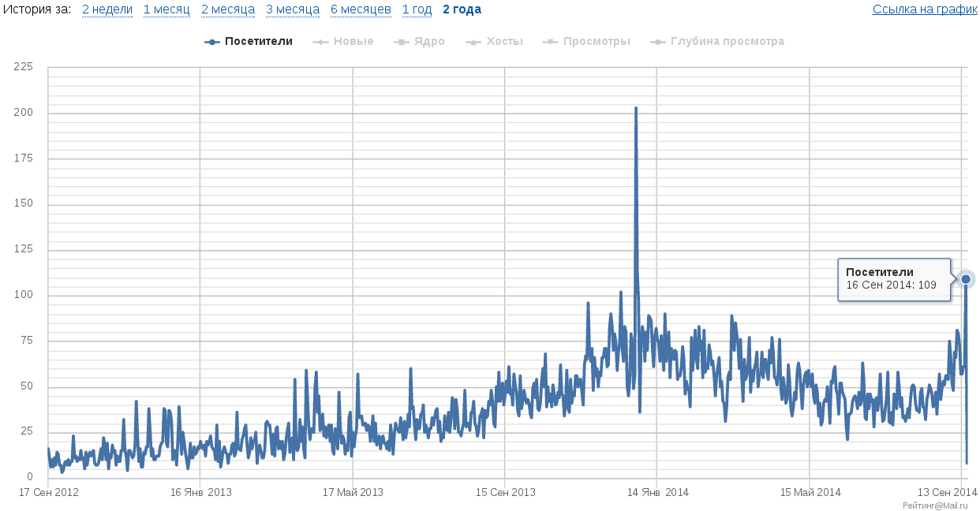
Task: Select the 2 года history range
Action: click(462, 9)
